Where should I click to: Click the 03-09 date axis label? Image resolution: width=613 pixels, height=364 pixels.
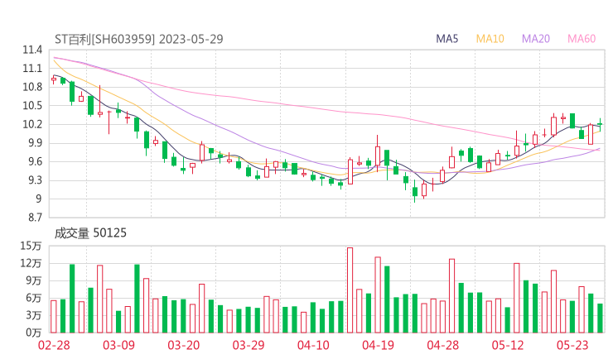[118, 345]
